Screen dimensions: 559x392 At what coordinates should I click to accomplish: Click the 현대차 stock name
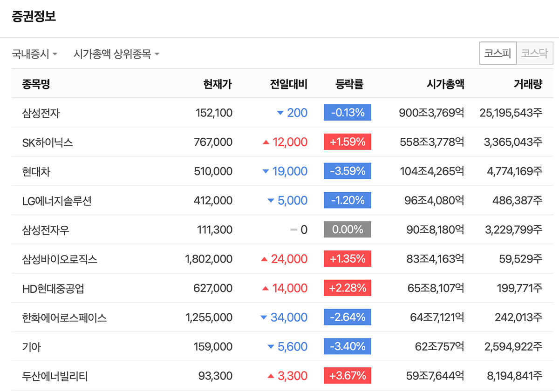(x=36, y=171)
